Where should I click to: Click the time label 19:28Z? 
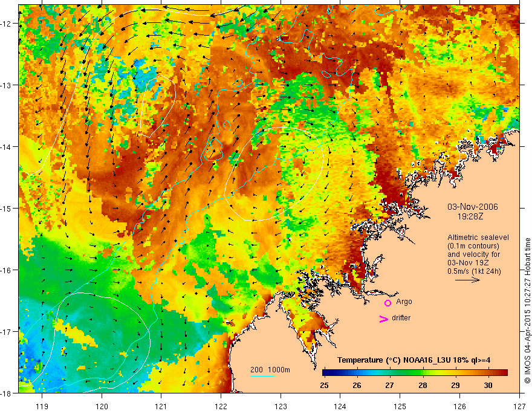point(470,216)
